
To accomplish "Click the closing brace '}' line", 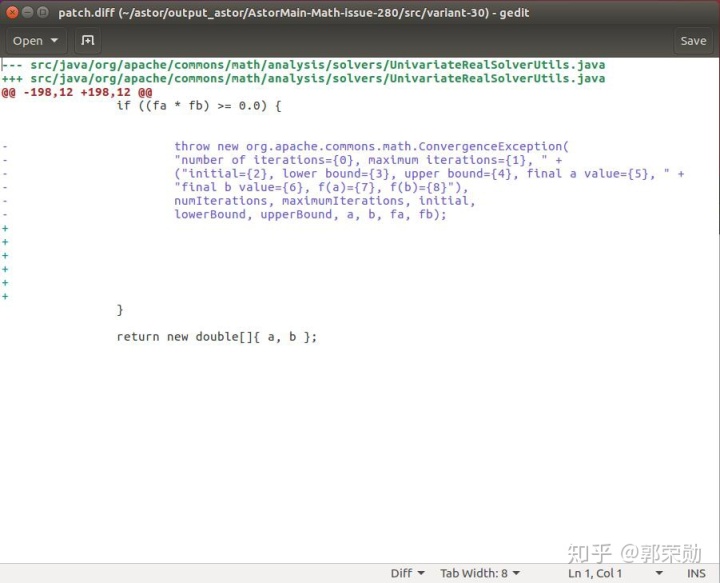I will (x=120, y=310).
